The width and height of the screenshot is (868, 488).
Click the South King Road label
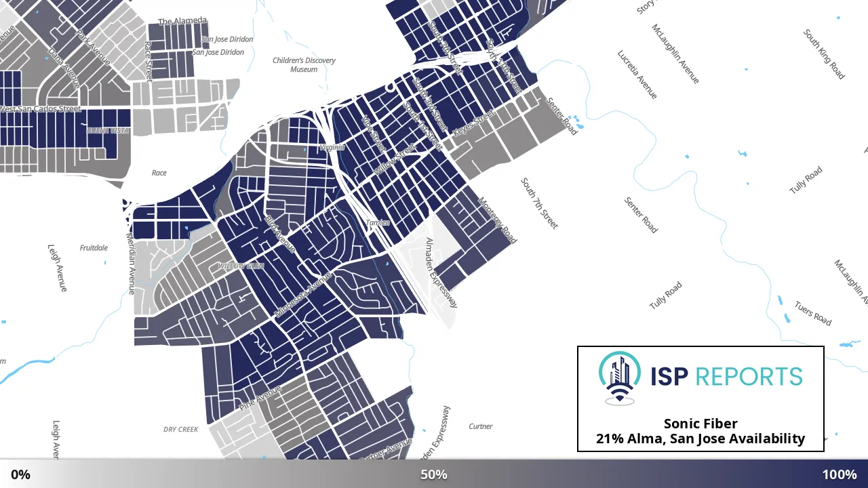(824, 54)
